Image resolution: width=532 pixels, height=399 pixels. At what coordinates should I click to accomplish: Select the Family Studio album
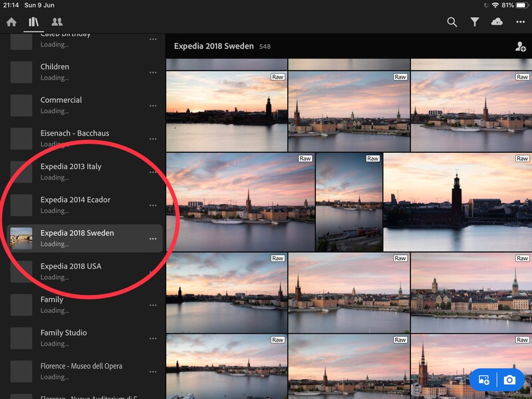point(84,338)
